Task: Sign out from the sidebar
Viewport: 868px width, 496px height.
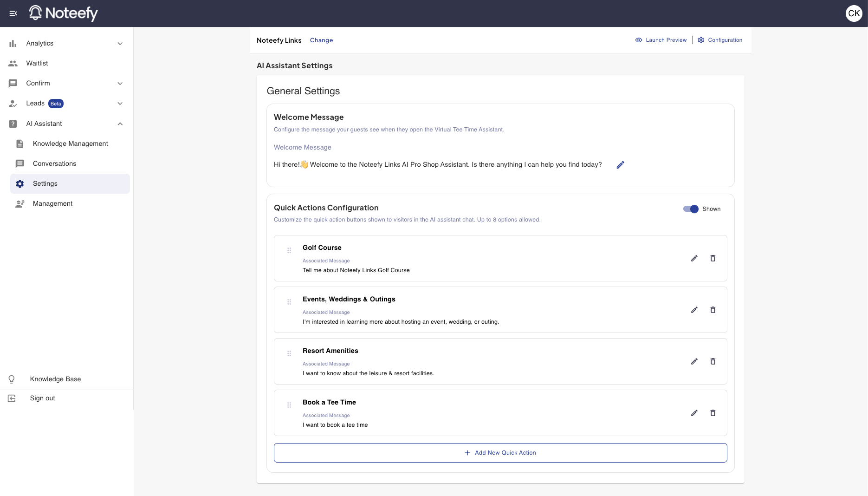Action: 42,398
